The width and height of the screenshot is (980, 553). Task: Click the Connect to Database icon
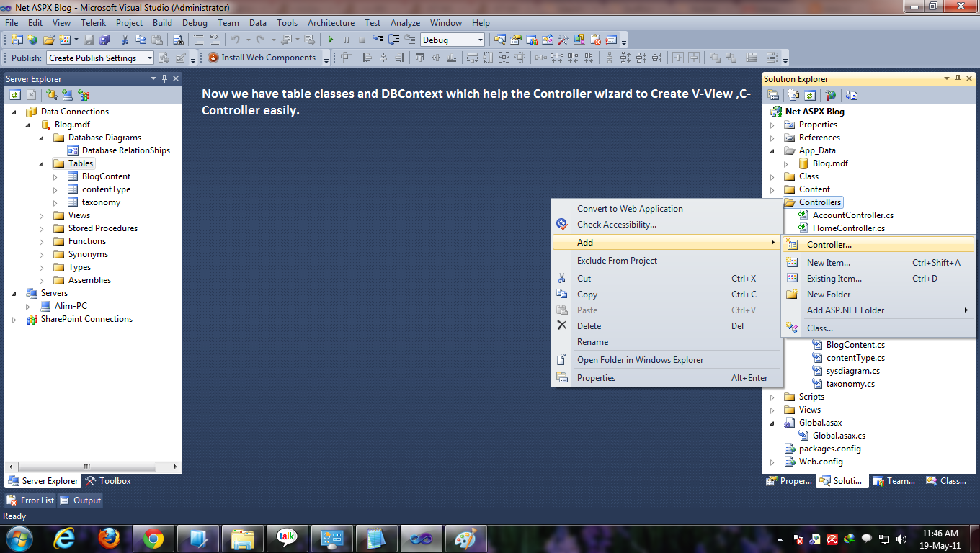point(51,95)
